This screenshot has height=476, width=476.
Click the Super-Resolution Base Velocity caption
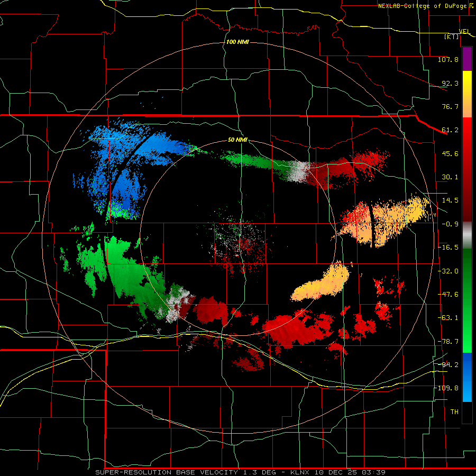(241, 472)
